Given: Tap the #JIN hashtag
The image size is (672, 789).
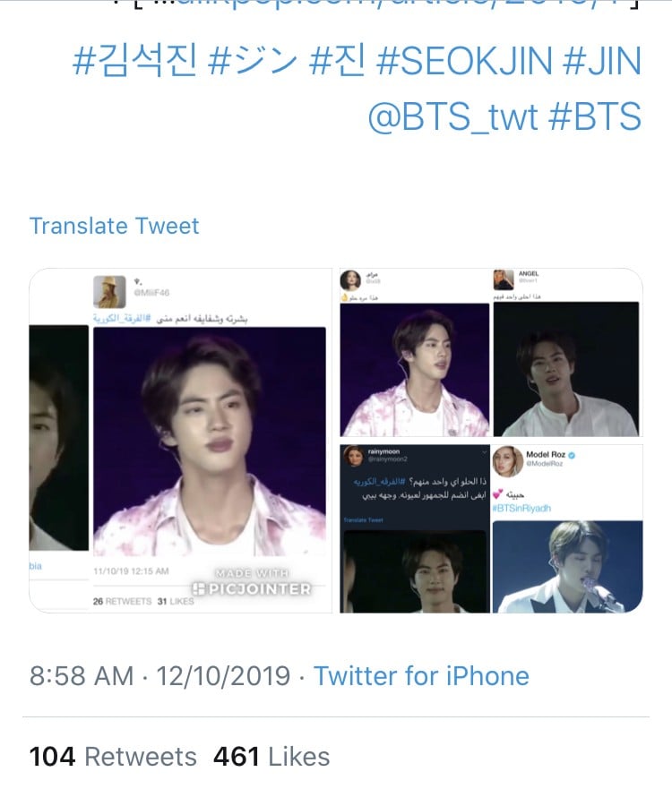Looking at the screenshot, I should click(x=601, y=62).
